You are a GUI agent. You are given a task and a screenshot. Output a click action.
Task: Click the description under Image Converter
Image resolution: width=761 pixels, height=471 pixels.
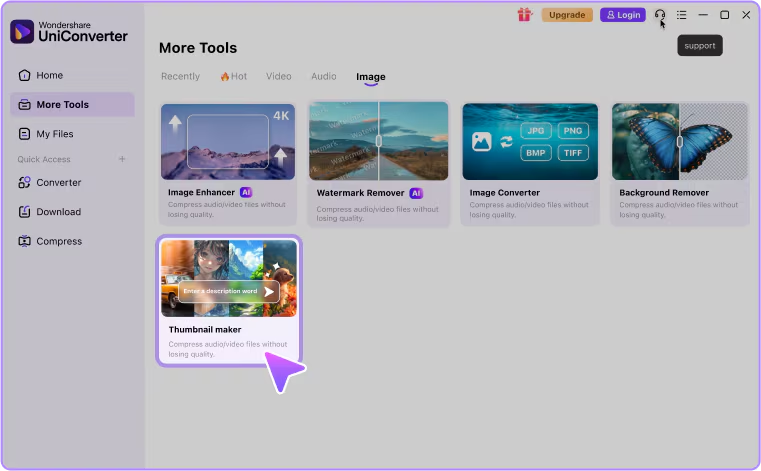(529, 210)
